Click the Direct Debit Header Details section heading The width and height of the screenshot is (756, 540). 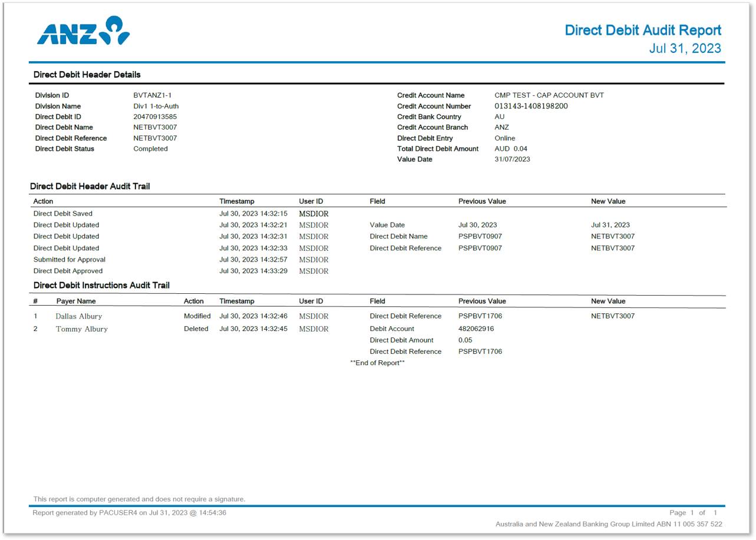[x=87, y=75]
